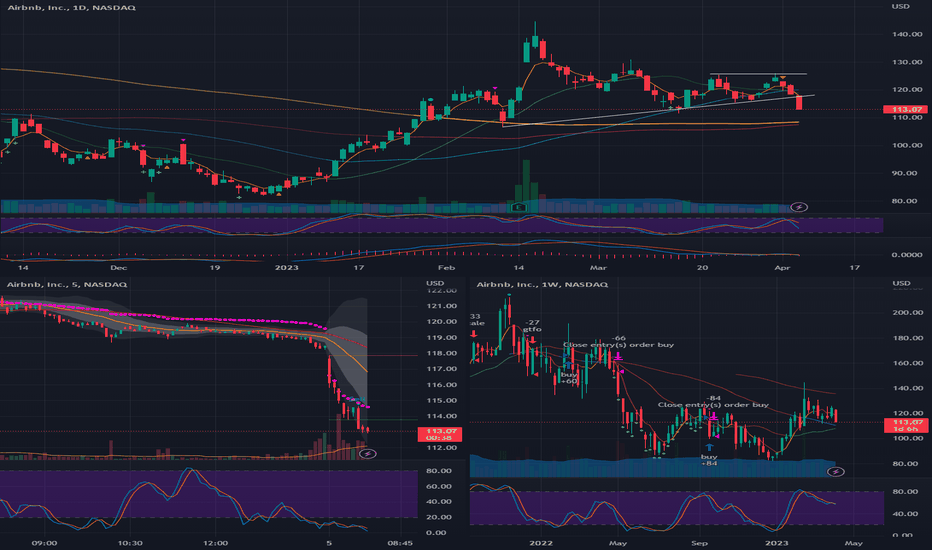Open the 'E' earnings marker on daily chart
The width and height of the screenshot is (932, 550).
tap(519, 207)
